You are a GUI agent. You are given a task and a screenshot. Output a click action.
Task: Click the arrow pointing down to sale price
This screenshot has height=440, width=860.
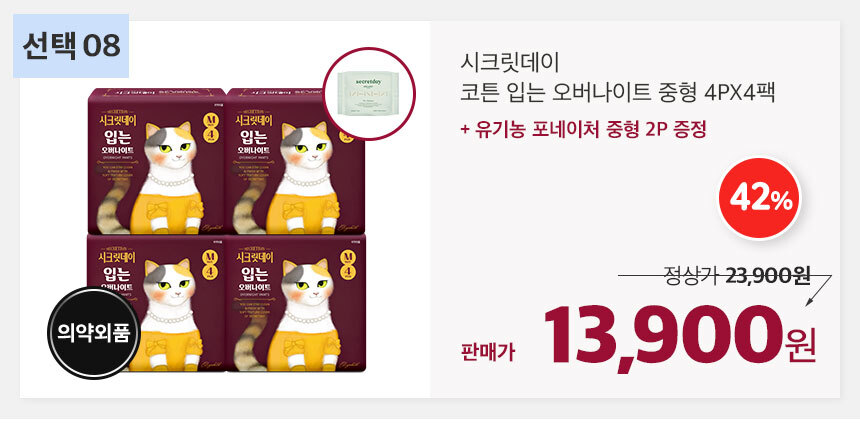(819, 290)
